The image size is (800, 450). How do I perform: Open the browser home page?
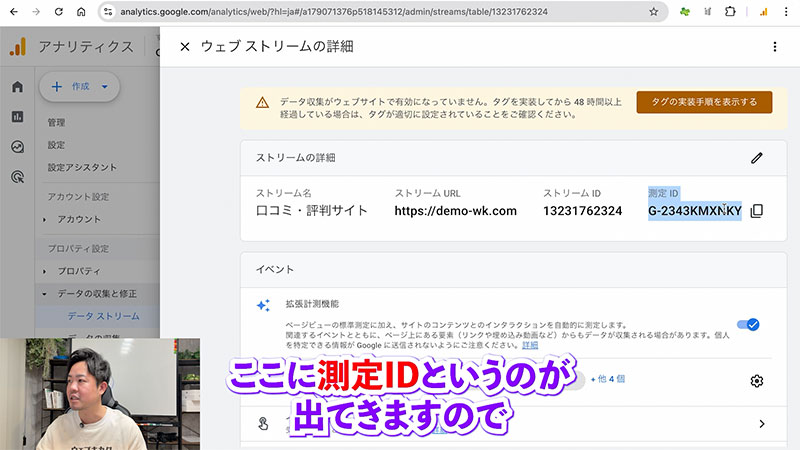click(81, 12)
